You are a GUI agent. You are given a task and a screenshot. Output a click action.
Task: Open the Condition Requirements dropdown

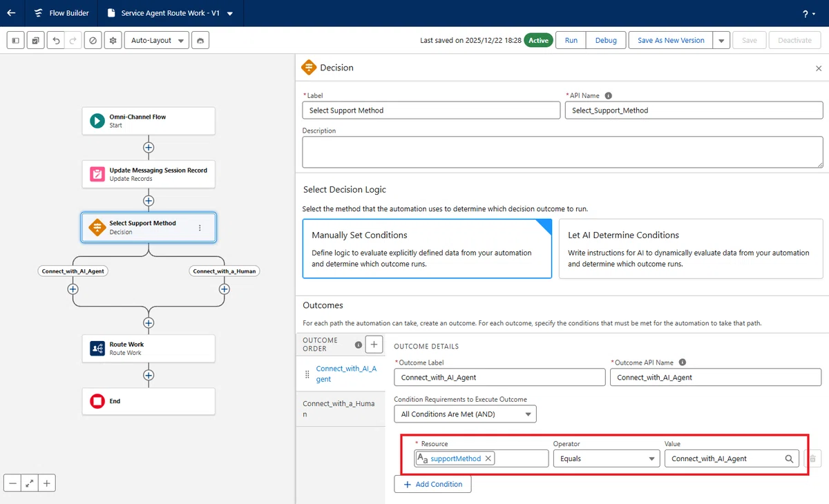pos(465,414)
